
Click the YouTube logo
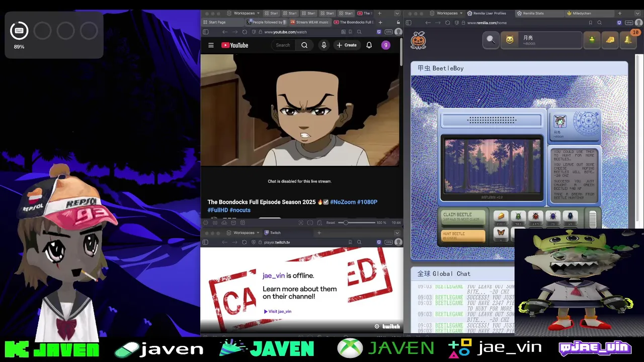click(x=234, y=45)
